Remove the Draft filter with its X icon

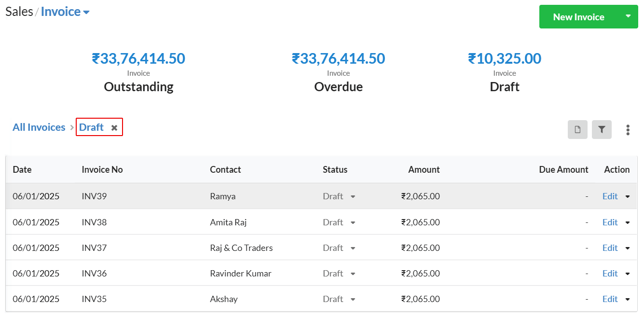(x=114, y=128)
